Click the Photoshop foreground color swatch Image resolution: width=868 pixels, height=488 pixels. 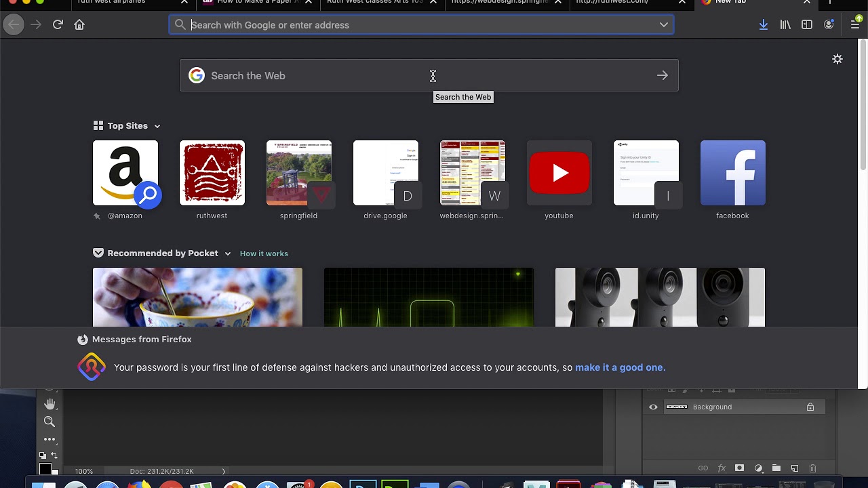(x=45, y=469)
